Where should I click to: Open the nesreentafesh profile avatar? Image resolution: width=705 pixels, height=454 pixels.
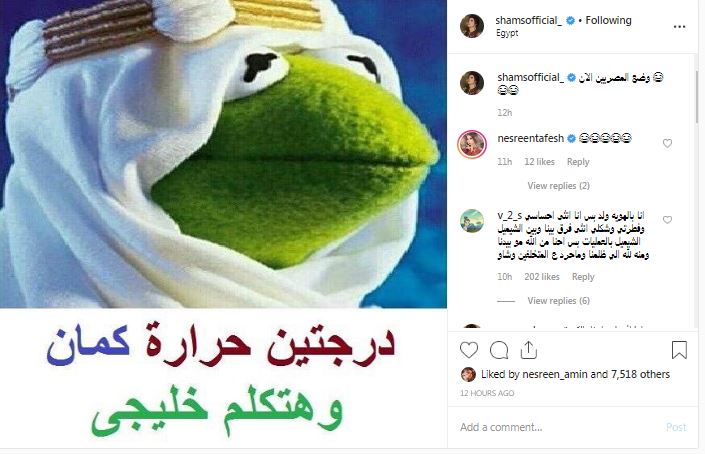coord(472,144)
